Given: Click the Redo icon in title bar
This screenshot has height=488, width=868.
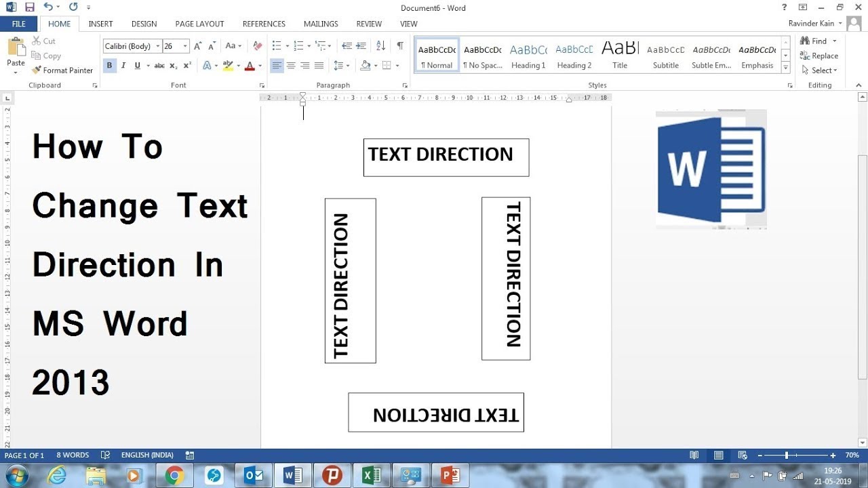Looking at the screenshot, I should click(73, 7).
